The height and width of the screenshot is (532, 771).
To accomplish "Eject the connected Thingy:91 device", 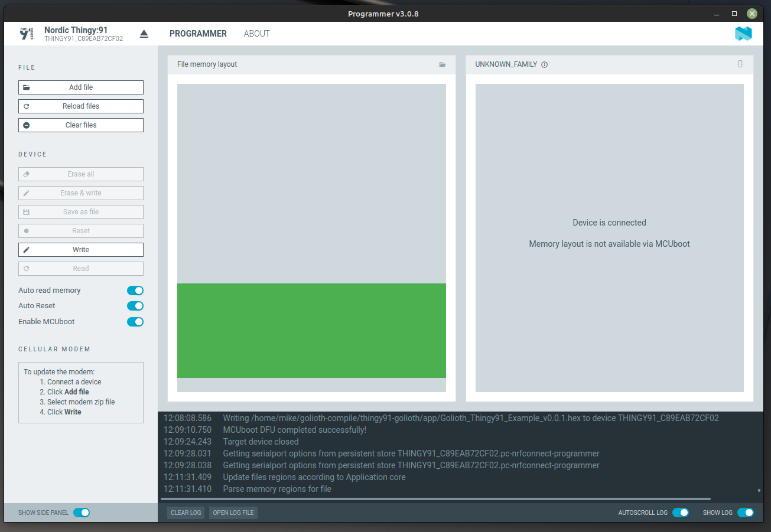I will [x=144, y=34].
